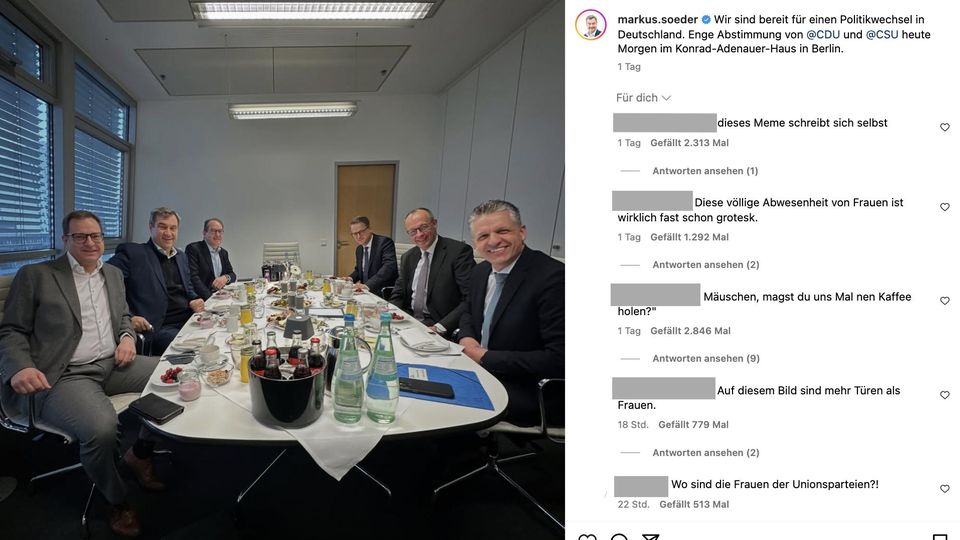Screen dimensions: 960x540
Task: Toggle heart on "Abwesenheit von Frauen" comment
Action: point(945,207)
